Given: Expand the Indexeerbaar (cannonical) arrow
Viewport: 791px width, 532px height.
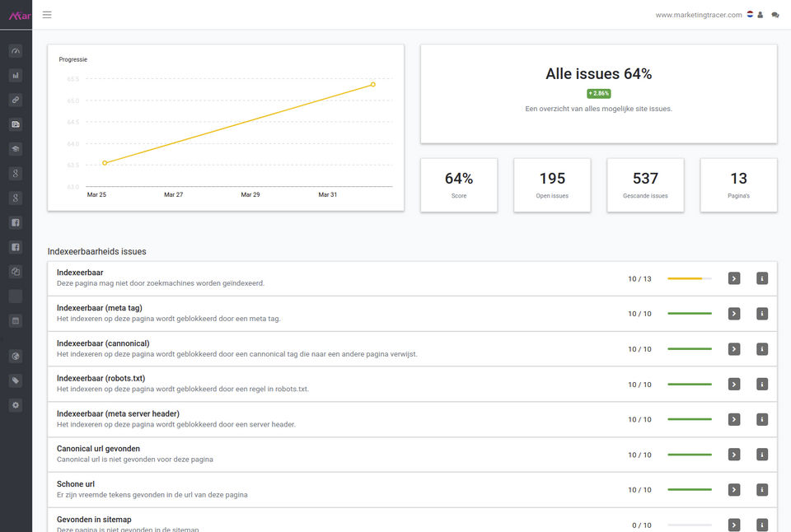Looking at the screenshot, I should point(734,349).
